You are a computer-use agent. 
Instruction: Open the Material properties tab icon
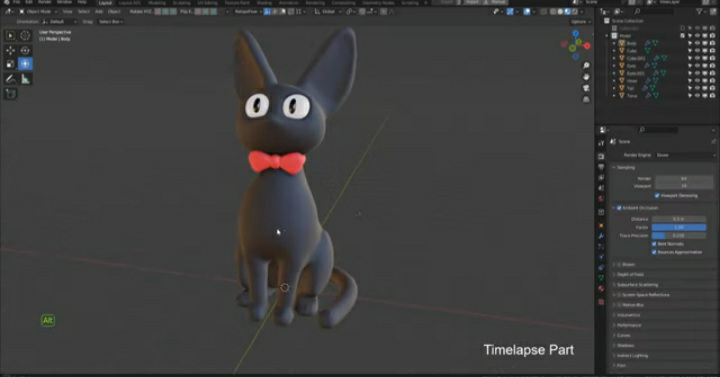coord(601,288)
